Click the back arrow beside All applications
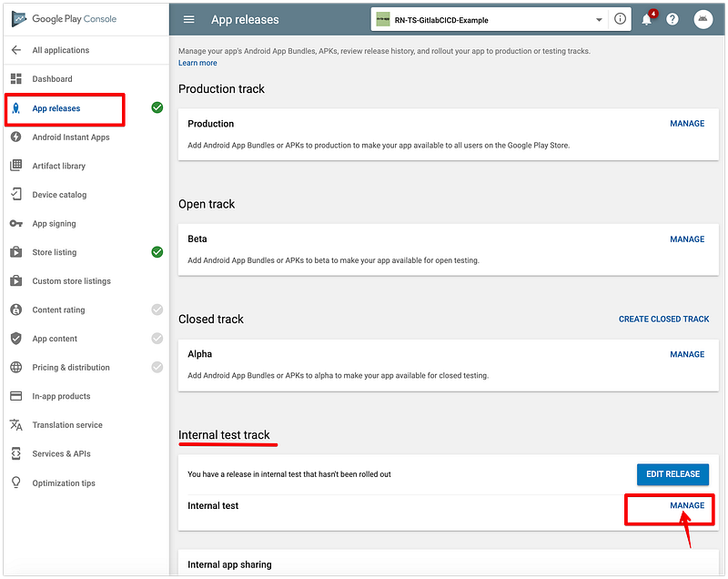Image resolution: width=728 pixels, height=579 pixels. tap(16, 50)
